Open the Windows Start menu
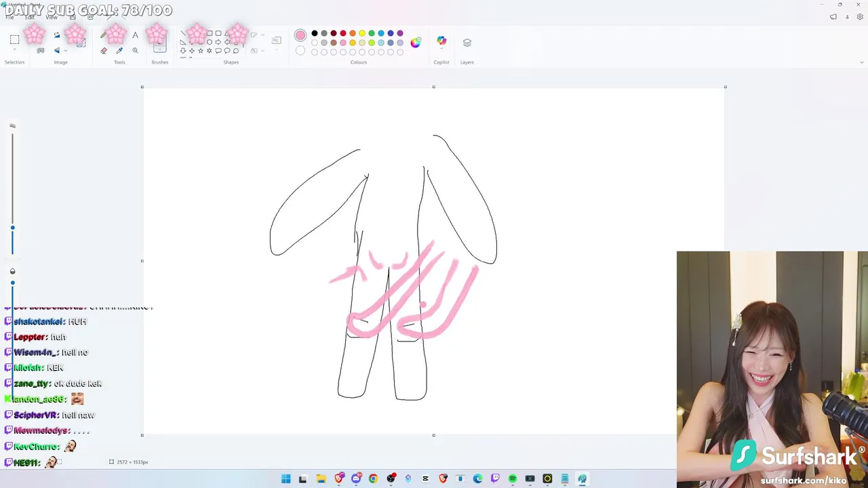868x488 pixels. [285, 479]
